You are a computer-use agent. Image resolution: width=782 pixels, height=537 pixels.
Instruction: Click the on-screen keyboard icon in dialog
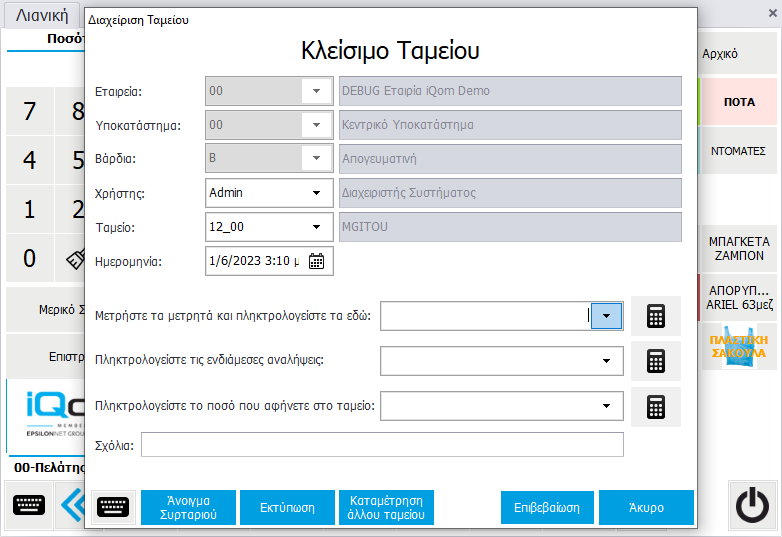click(x=114, y=508)
